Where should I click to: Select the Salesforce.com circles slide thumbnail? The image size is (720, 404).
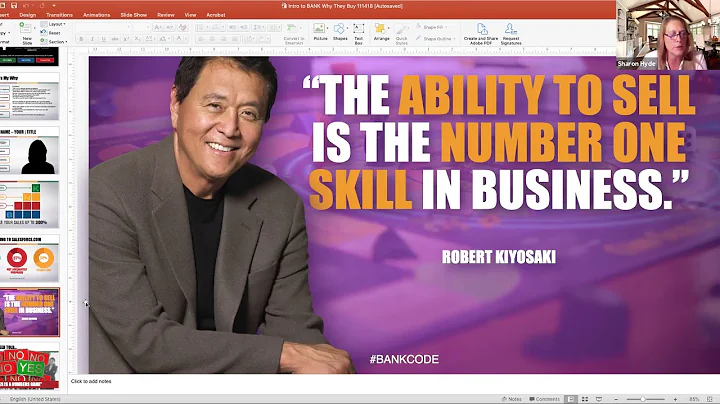pos(29,258)
